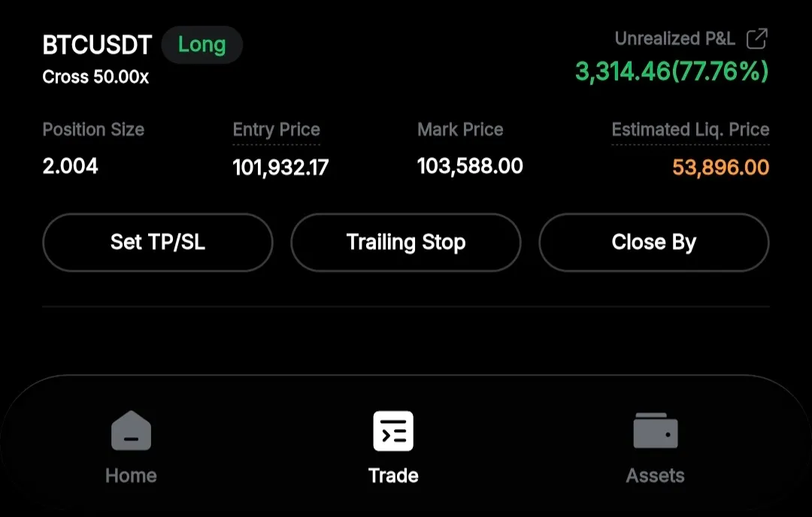Tap the Home house icon
The width and height of the screenshot is (812, 517).
(x=131, y=431)
